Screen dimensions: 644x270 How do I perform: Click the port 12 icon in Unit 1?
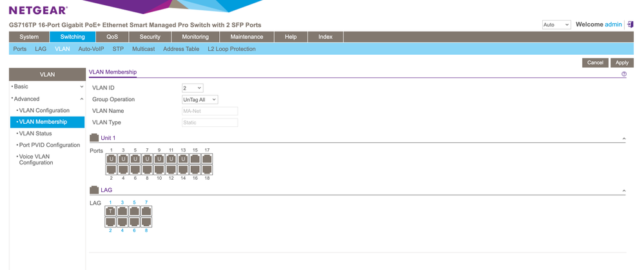171,169
